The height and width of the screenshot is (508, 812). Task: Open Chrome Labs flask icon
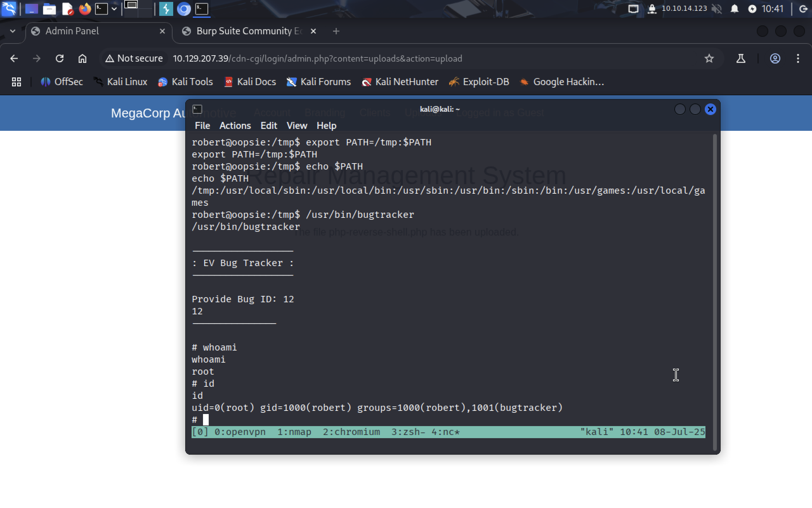coord(741,58)
